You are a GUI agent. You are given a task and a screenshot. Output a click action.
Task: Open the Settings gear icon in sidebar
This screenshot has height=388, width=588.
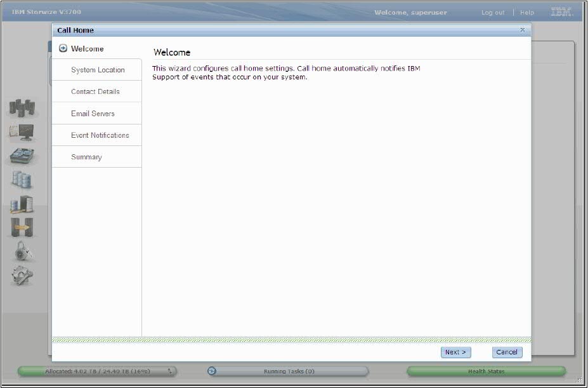click(x=22, y=276)
